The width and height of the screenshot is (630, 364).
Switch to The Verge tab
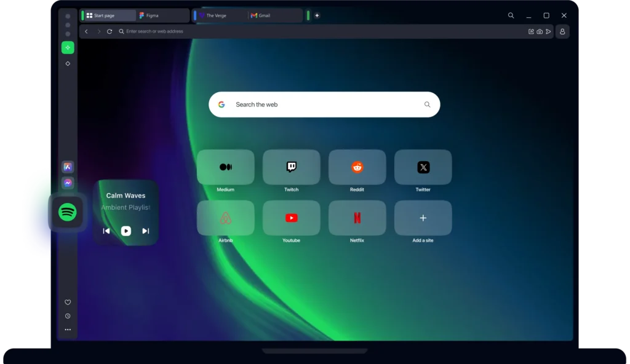pyautogui.click(x=222, y=15)
